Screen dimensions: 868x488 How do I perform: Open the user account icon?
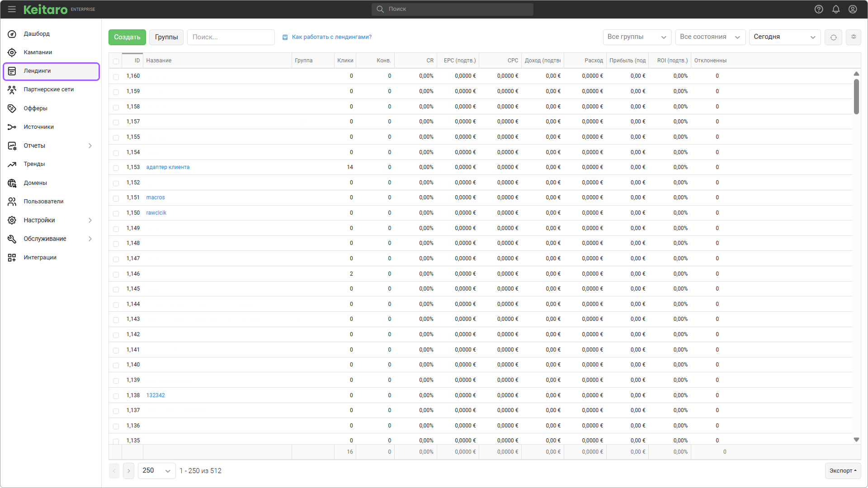coord(853,9)
